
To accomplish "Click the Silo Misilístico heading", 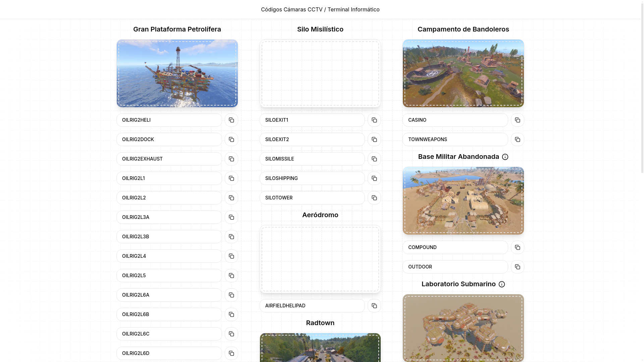I will coord(320,29).
